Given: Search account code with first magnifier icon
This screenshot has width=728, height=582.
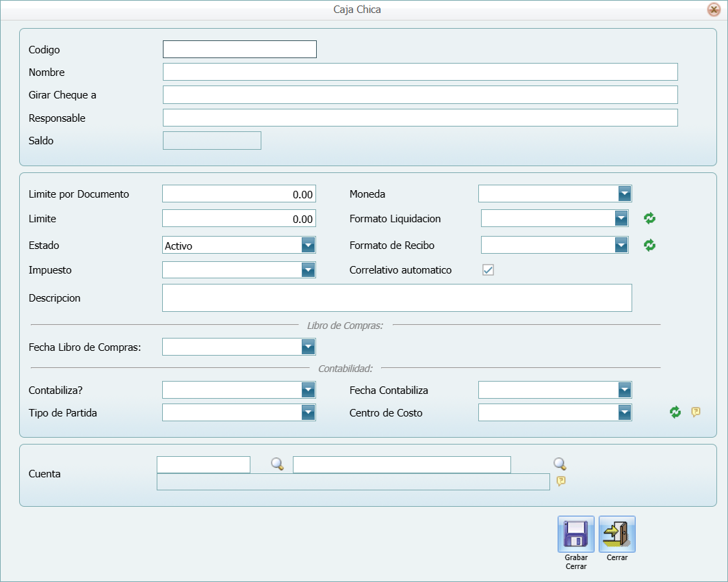Looking at the screenshot, I should 277,464.
